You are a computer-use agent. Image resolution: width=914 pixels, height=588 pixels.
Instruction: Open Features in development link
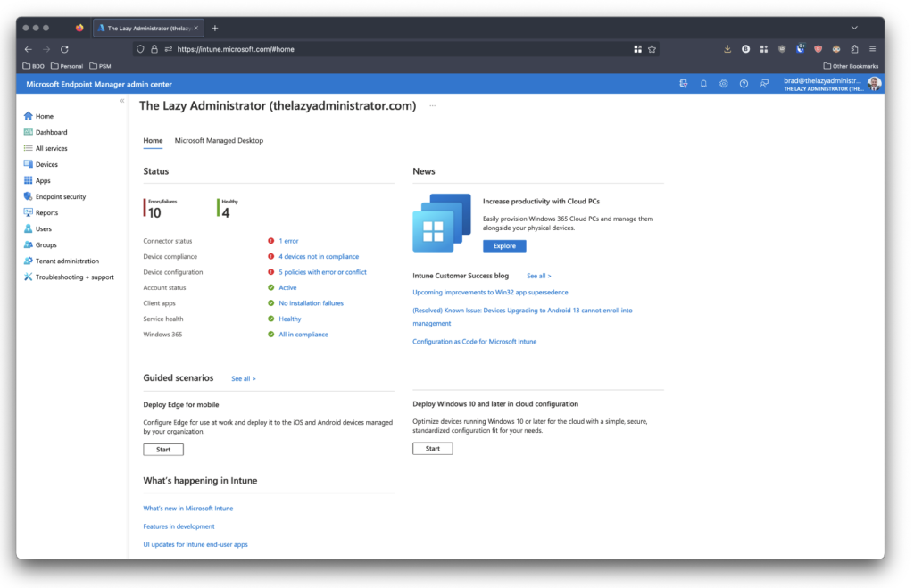pyautogui.click(x=179, y=526)
